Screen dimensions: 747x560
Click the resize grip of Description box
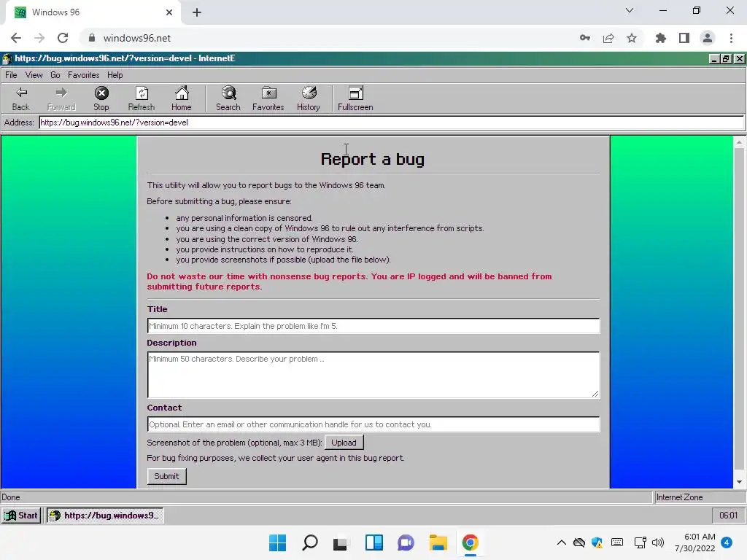click(595, 394)
